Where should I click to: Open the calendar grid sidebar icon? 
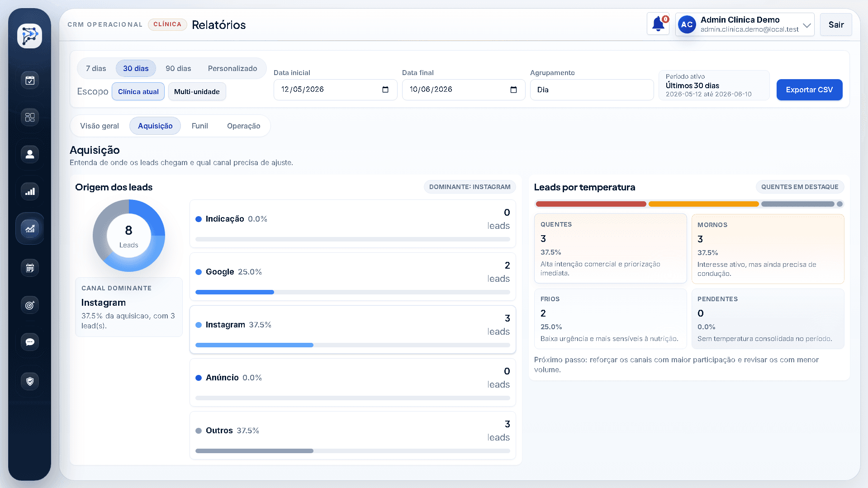point(30,268)
